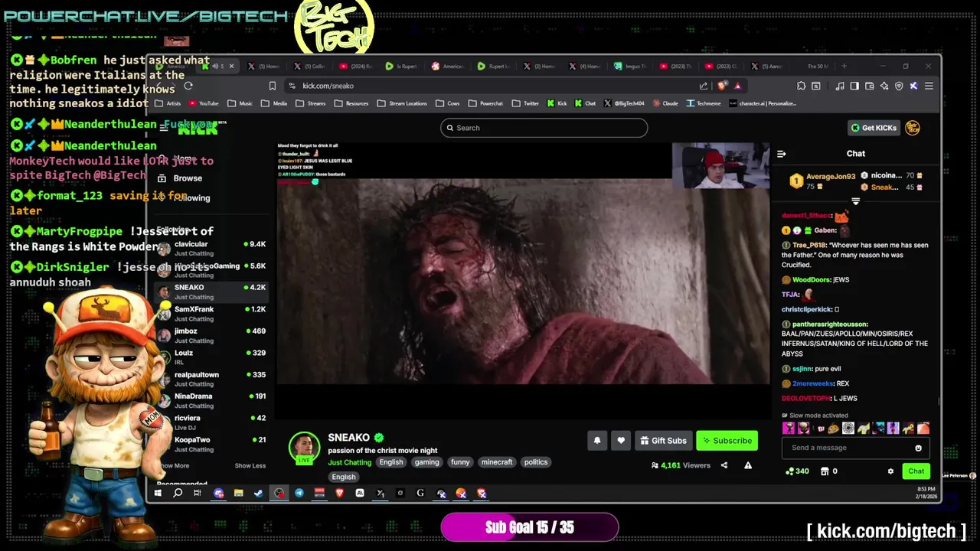Bookmark this page in browser
Screen dimensions: 980x551
coord(272,86)
